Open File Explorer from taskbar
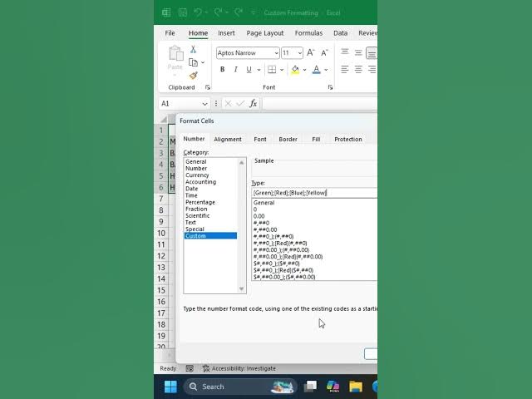Screen dimensions: 532x399 (356, 387)
